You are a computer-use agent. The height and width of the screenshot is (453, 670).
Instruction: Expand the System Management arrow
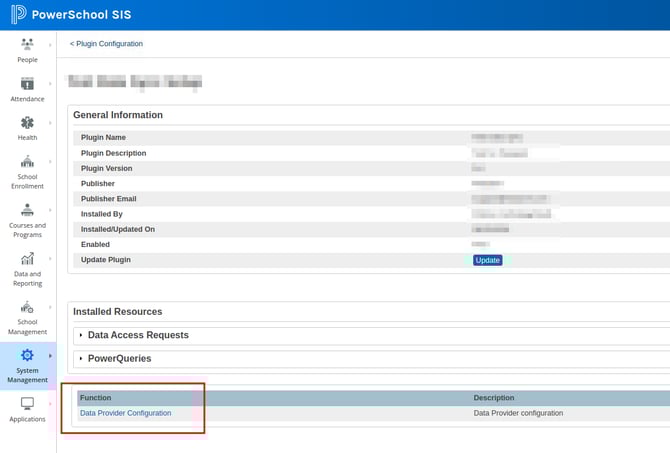point(50,356)
